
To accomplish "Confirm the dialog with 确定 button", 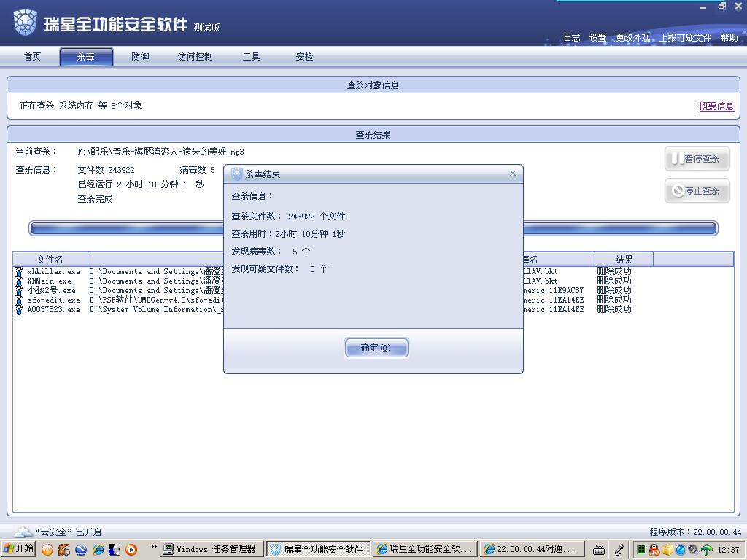I will [x=376, y=348].
